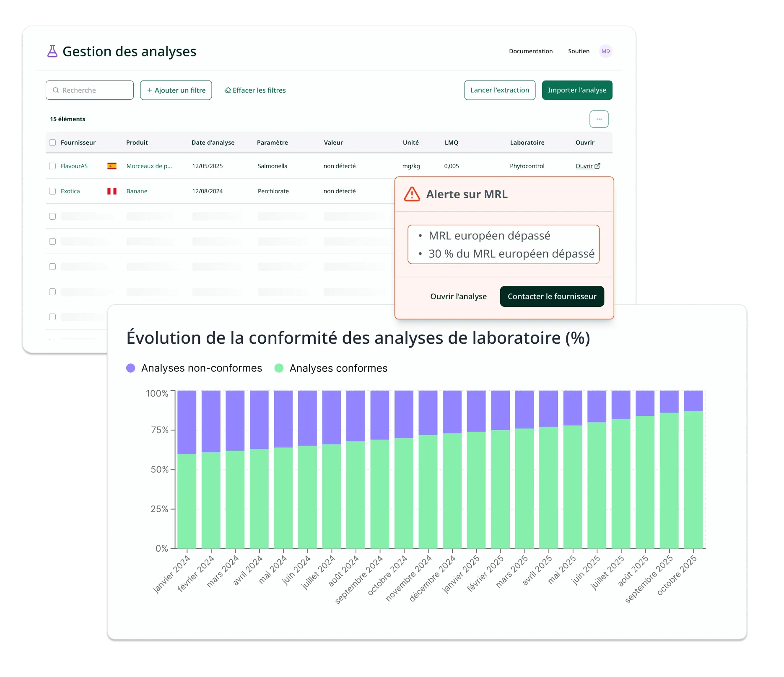The image size is (784, 677).
Task: Open the Morceaux de p... product link
Action: [x=149, y=166]
